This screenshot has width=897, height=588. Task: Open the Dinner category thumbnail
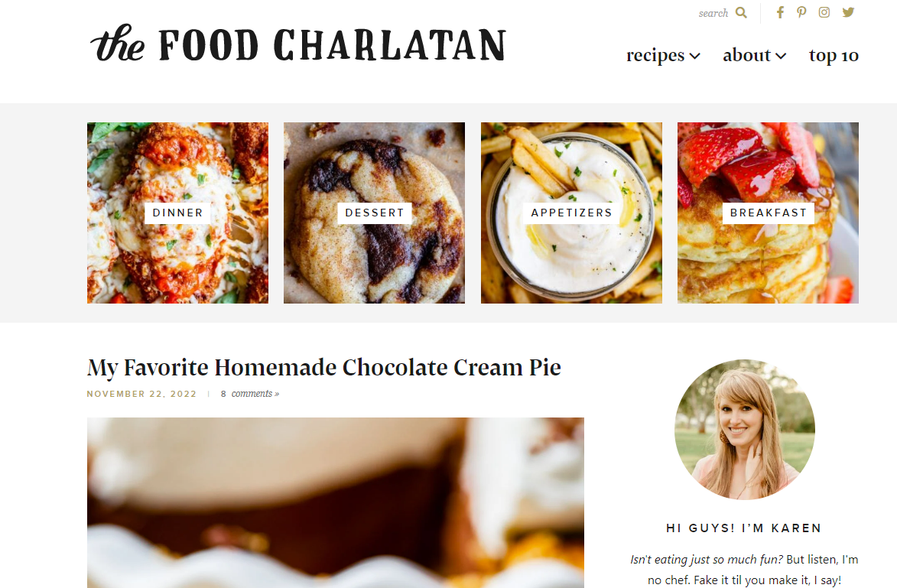tap(177, 213)
